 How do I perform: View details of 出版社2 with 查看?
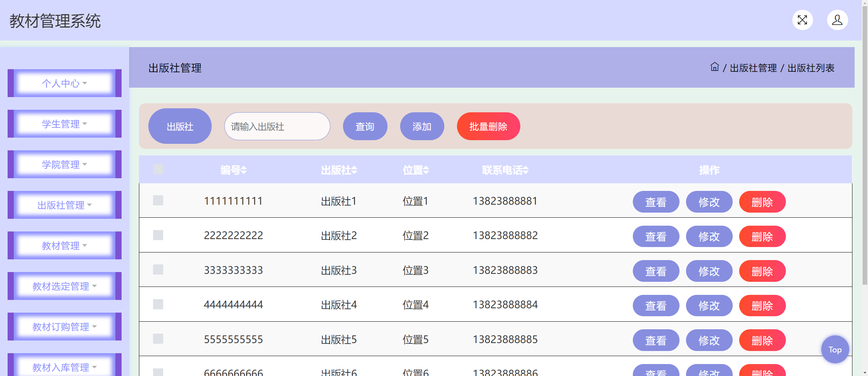point(656,237)
